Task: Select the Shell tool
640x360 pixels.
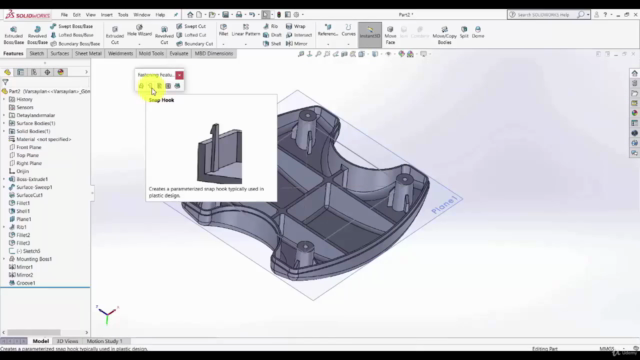Action: tap(272, 44)
